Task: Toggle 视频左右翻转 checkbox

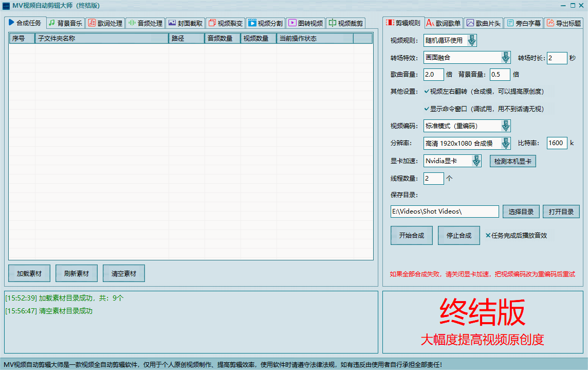Action: tap(427, 92)
